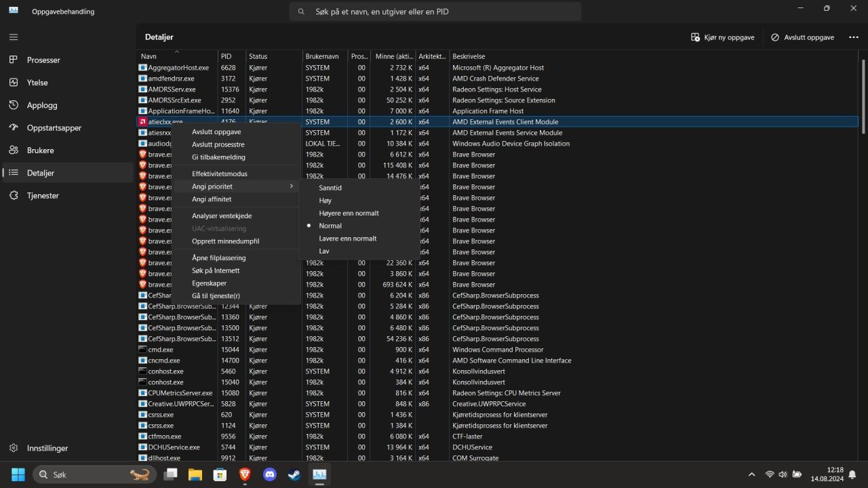The width and height of the screenshot is (868, 488).
Task: Switch to the Ytelse performance page
Action: [37, 83]
